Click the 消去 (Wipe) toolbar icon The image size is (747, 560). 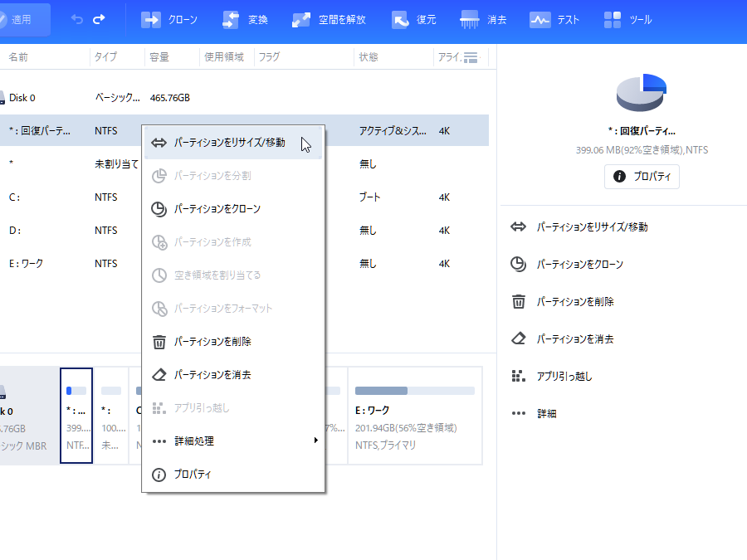482,19
